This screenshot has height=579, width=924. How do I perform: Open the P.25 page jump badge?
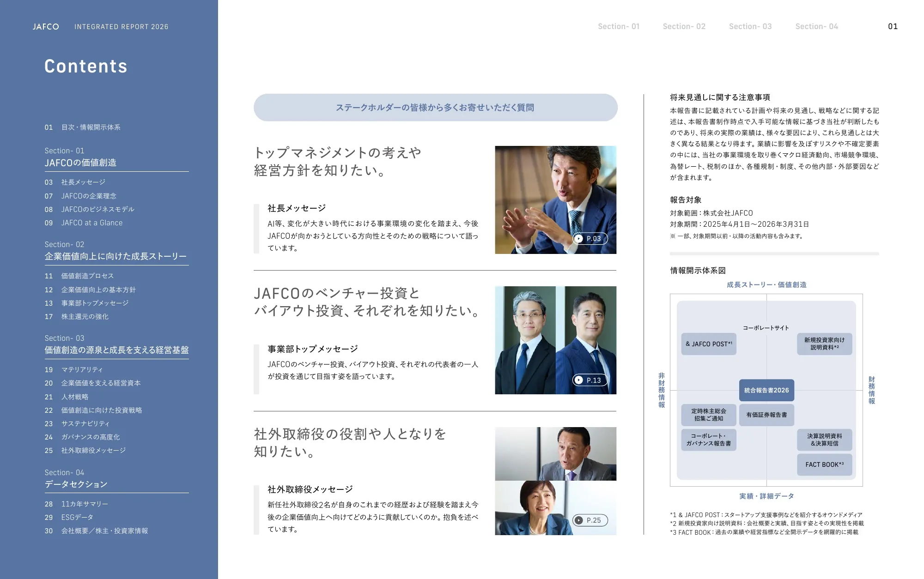(590, 520)
